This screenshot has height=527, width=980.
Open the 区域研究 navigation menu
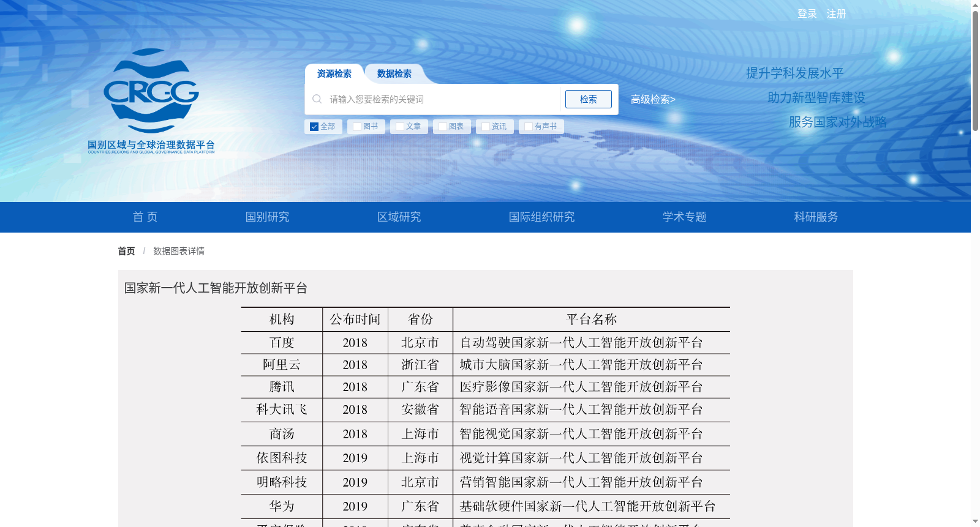399,217
